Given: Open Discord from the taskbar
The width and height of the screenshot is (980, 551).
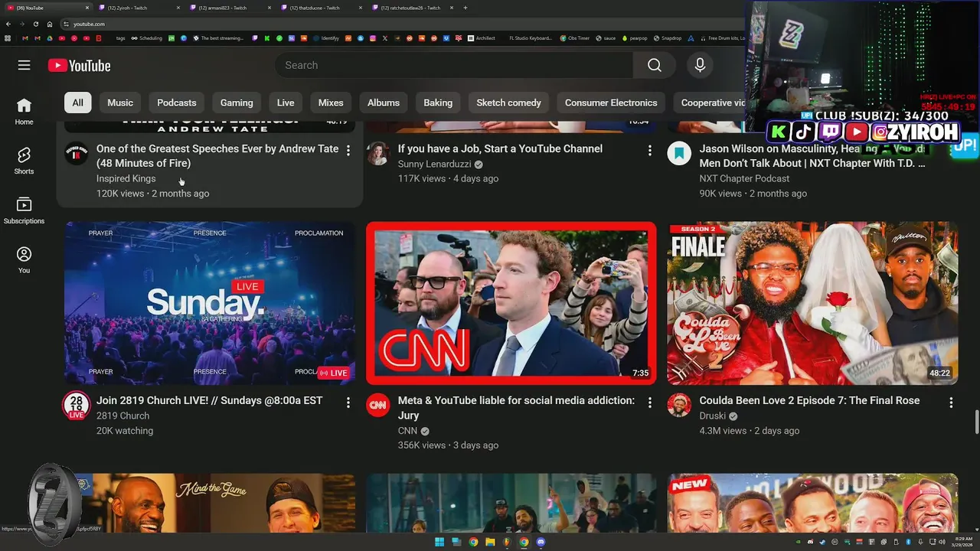Looking at the screenshot, I should coord(541,542).
